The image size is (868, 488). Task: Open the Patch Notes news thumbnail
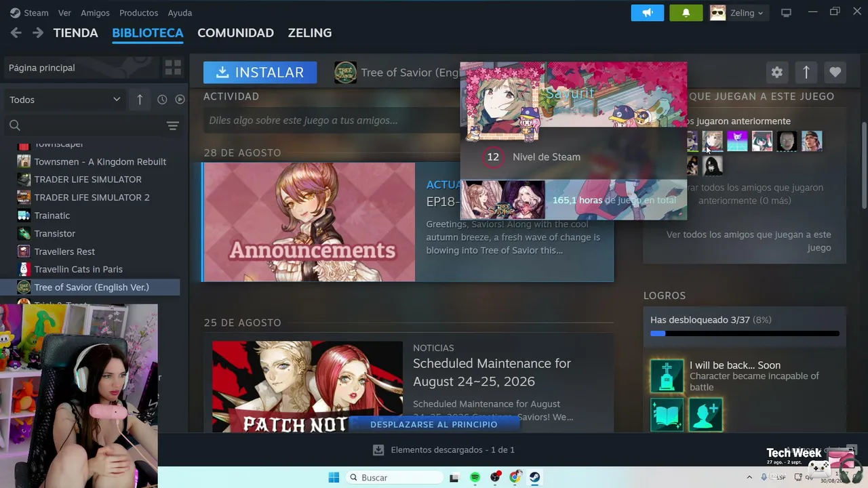[x=307, y=386]
